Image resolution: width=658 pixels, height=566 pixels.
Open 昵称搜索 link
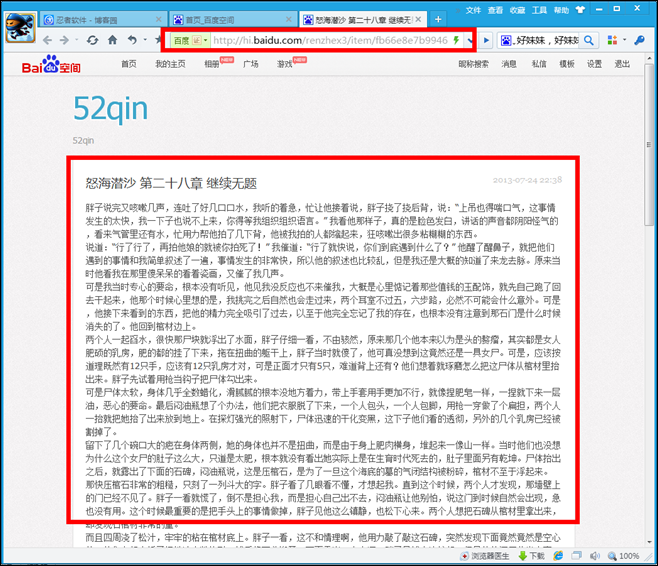coord(473,64)
